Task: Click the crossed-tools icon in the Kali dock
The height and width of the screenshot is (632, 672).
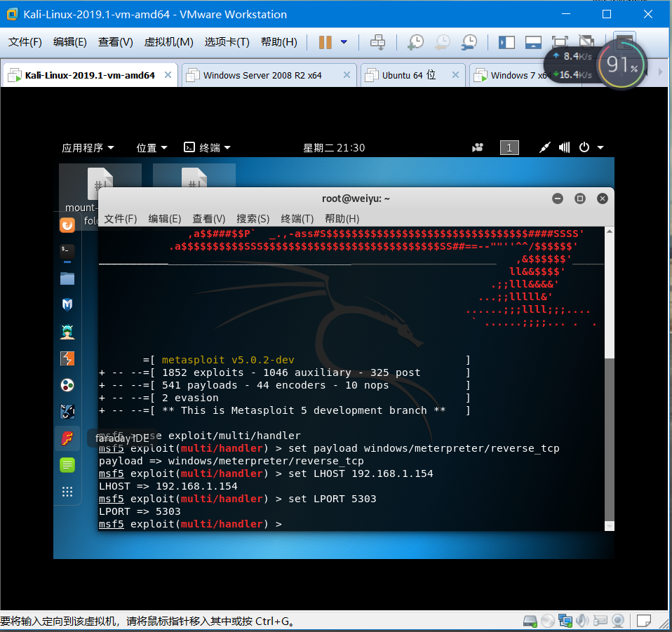Action: [x=67, y=412]
